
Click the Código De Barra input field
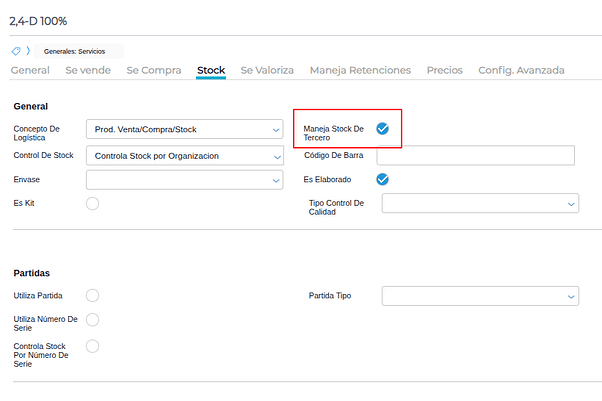click(475, 155)
